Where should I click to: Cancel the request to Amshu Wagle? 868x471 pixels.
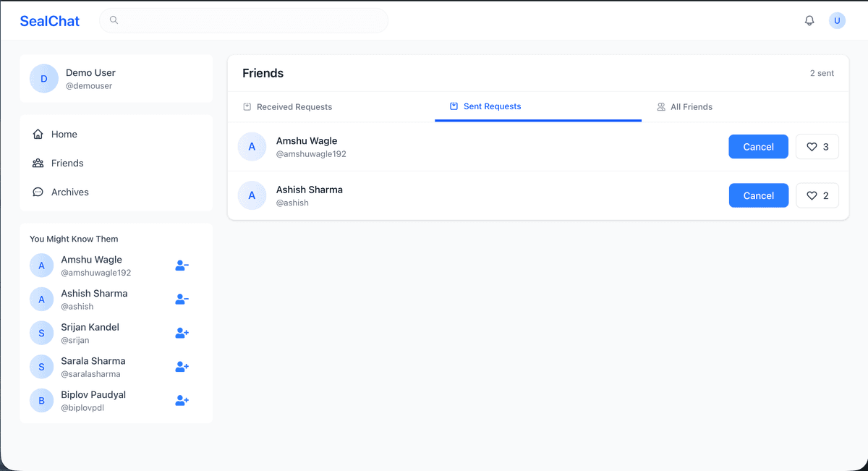(758, 147)
